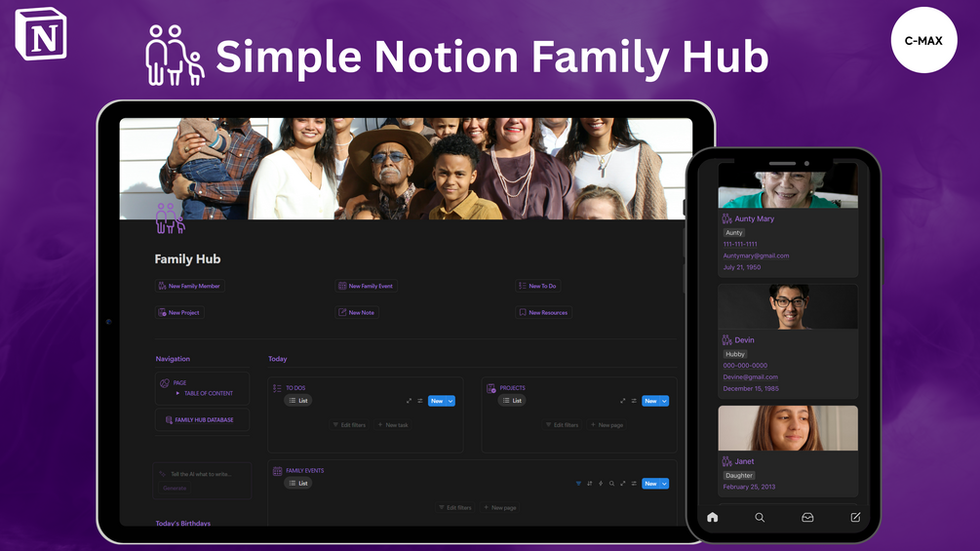The image size is (980, 551).
Task: Click the Hubby tag on Devin's card
Action: pyautogui.click(x=735, y=354)
